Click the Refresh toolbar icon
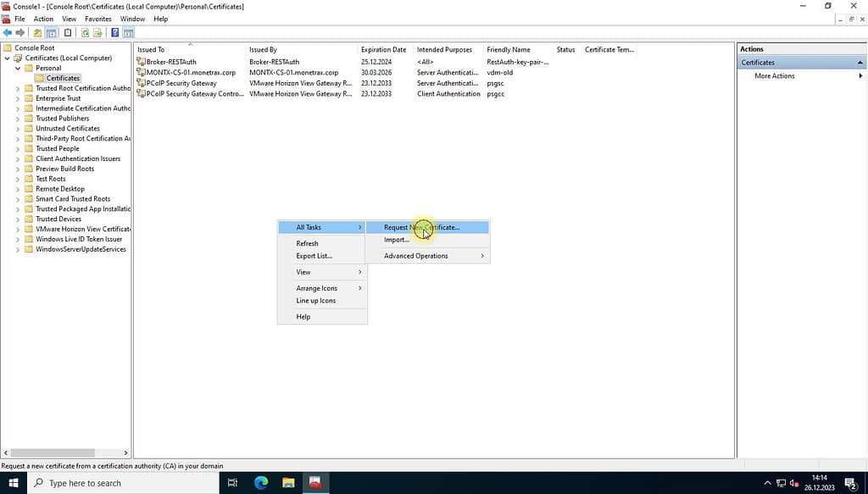The image size is (868, 494). [85, 33]
